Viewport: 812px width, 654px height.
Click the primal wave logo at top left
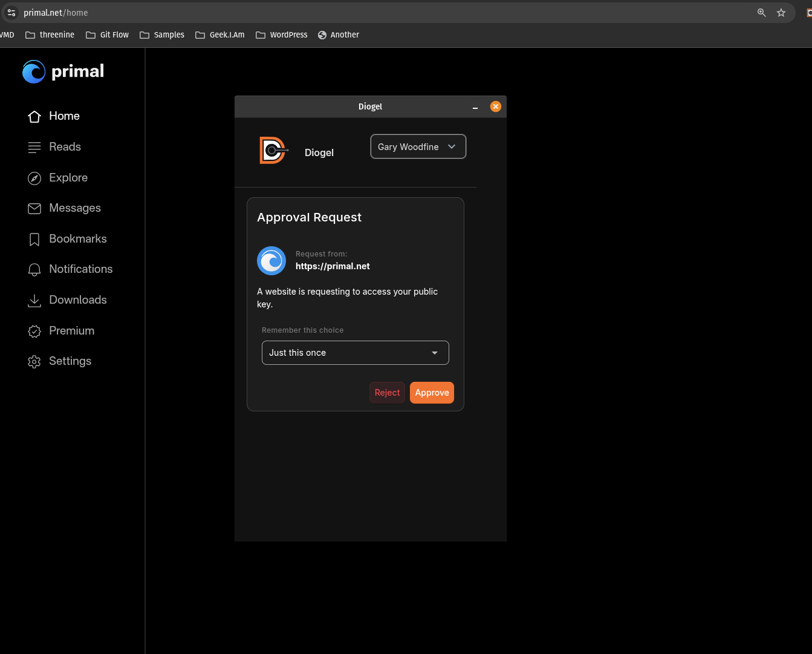(34, 71)
